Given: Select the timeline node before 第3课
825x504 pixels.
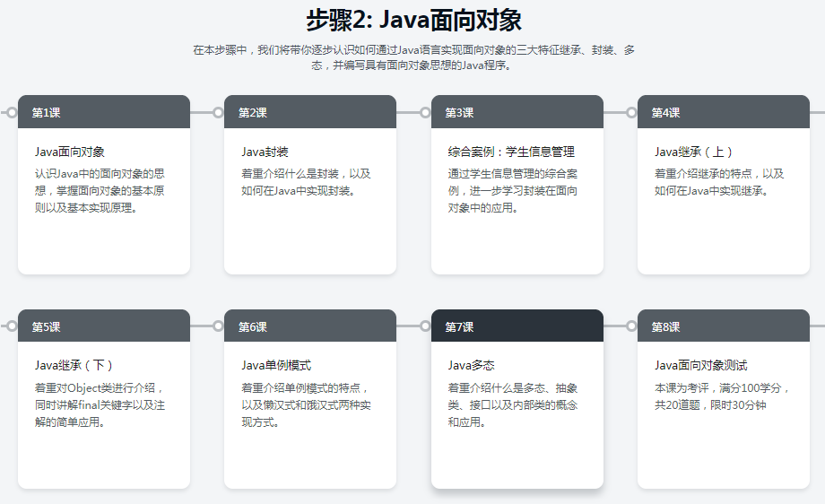Looking at the screenshot, I should pyautogui.click(x=425, y=113).
